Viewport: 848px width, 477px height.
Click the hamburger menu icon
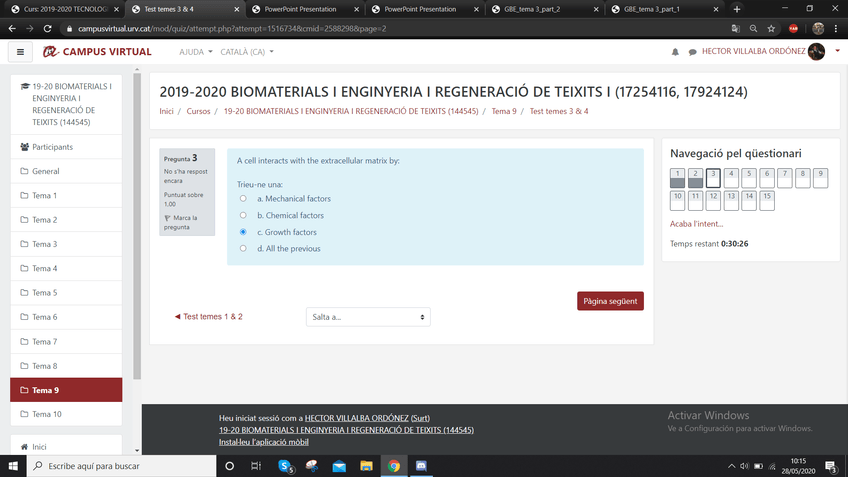tap(20, 52)
